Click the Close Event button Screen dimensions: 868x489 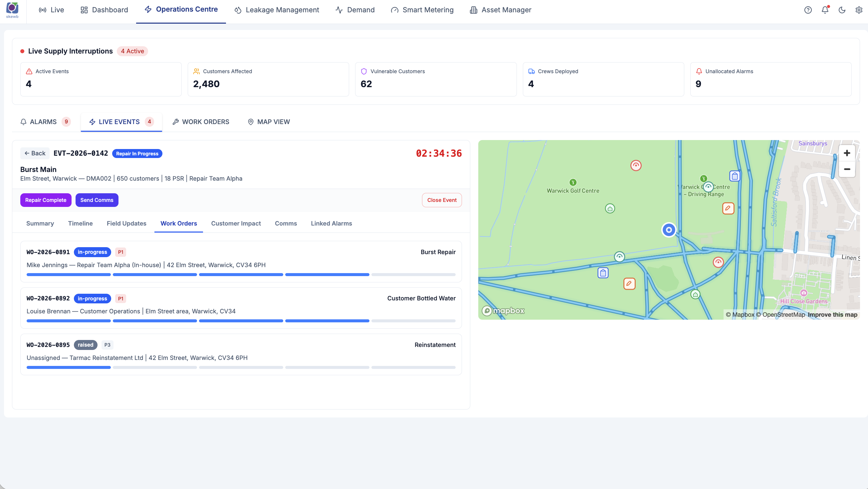442,200
